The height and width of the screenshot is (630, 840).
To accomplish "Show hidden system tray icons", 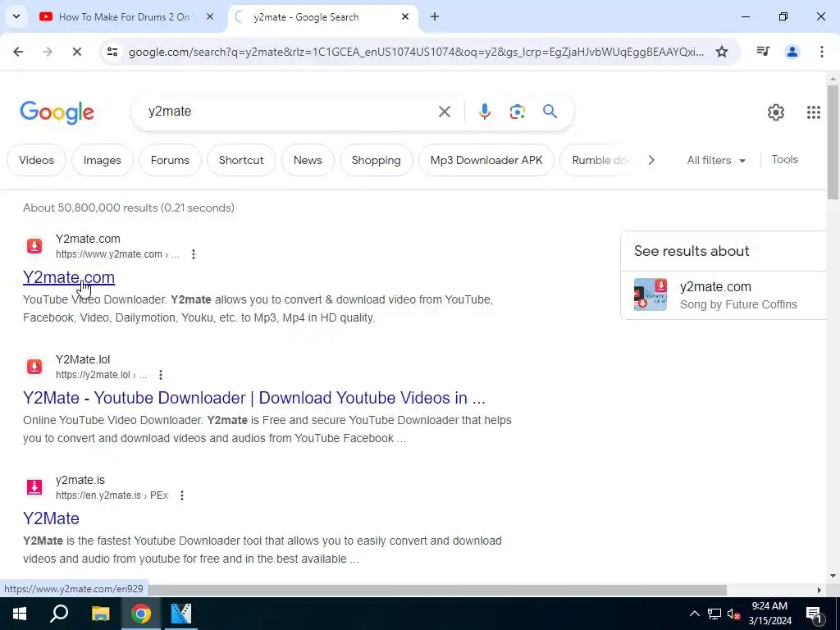I will (x=694, y=614).
